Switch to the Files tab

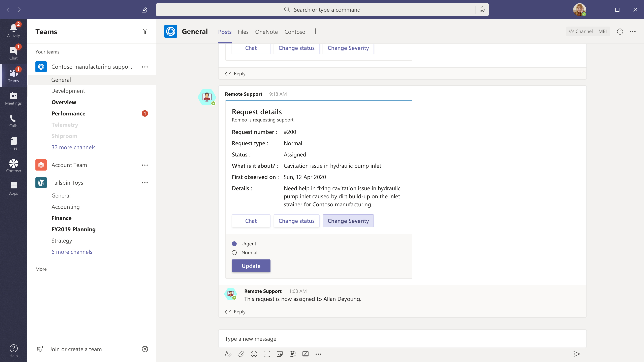243,32
